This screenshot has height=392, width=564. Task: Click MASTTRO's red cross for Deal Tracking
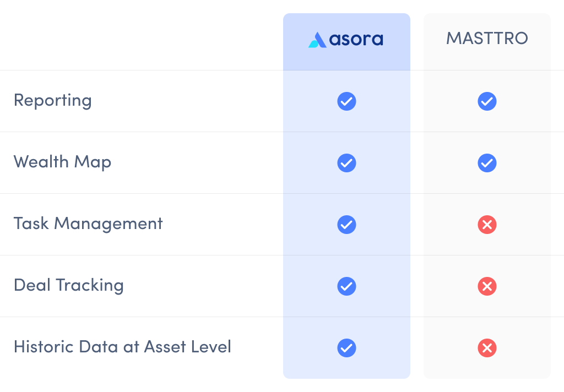click(x=487, y=286)
